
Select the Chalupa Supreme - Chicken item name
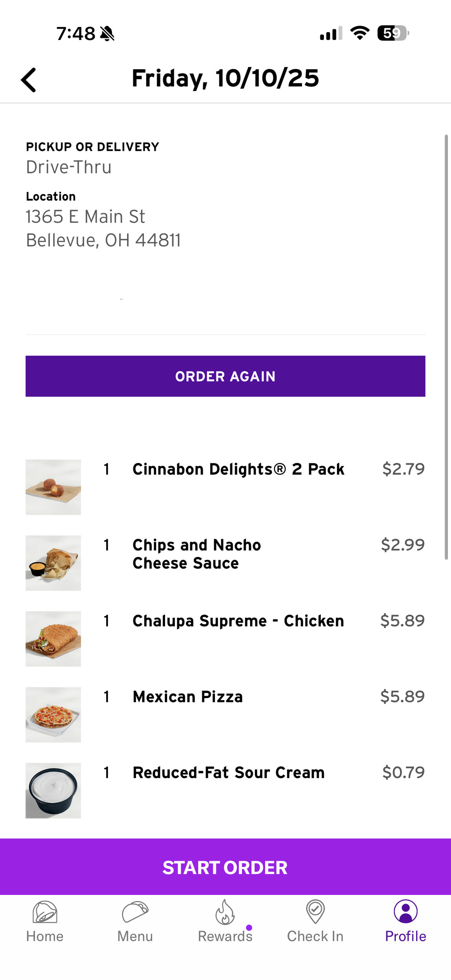(x=238, y=621)
